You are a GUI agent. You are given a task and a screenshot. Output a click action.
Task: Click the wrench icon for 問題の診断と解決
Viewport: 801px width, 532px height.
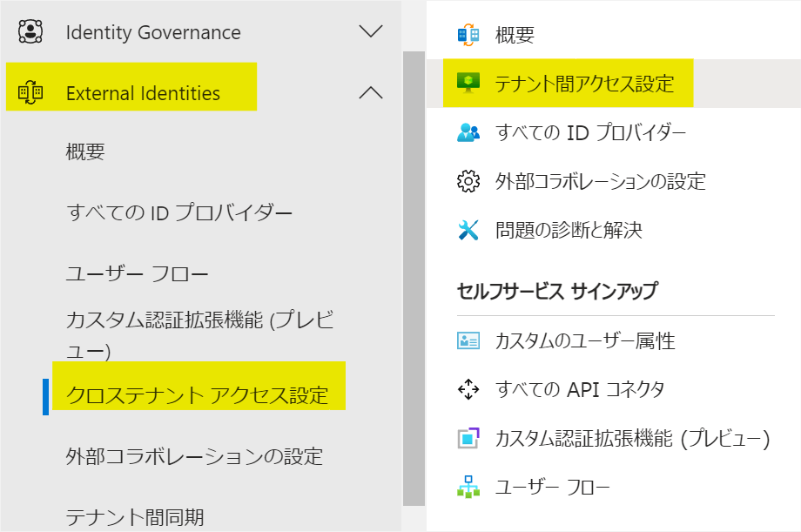468,230
